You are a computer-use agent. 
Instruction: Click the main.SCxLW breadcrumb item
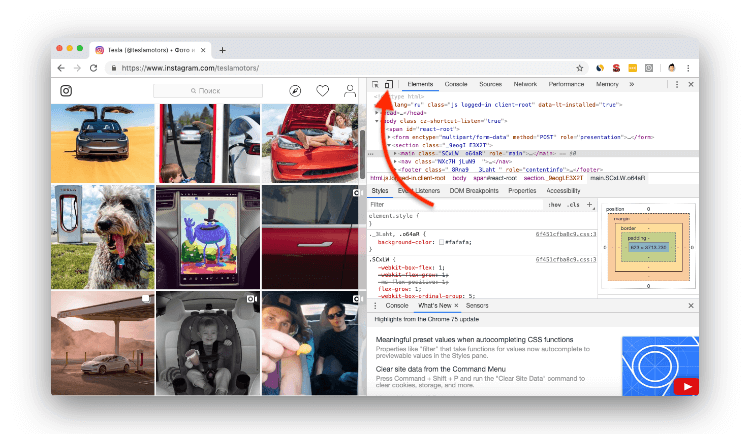(x=618, y=178)
